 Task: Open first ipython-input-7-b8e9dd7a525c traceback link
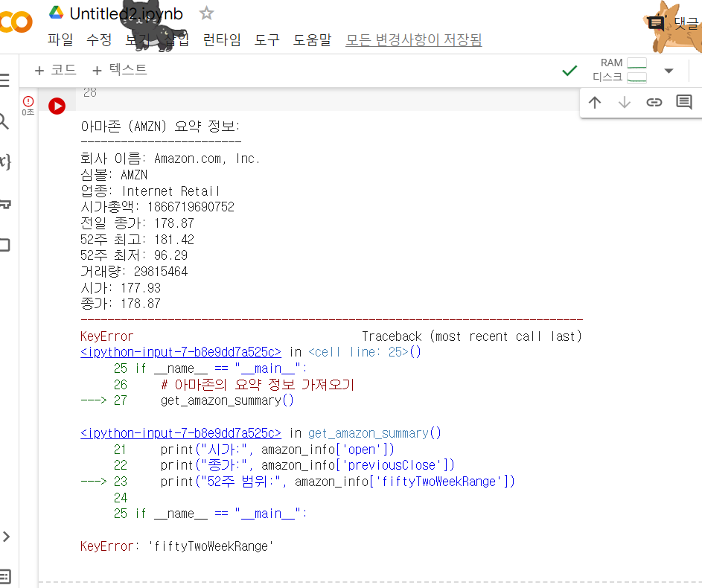[x=181, y=352]
